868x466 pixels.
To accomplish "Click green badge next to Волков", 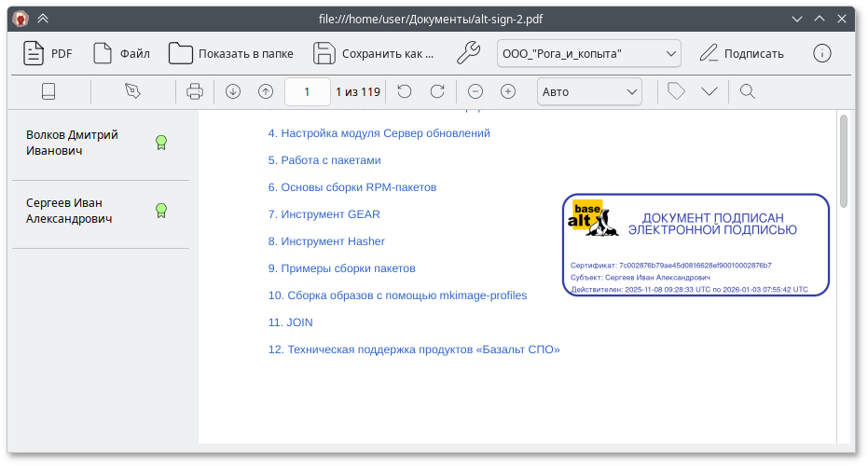I will coord(161,143).
